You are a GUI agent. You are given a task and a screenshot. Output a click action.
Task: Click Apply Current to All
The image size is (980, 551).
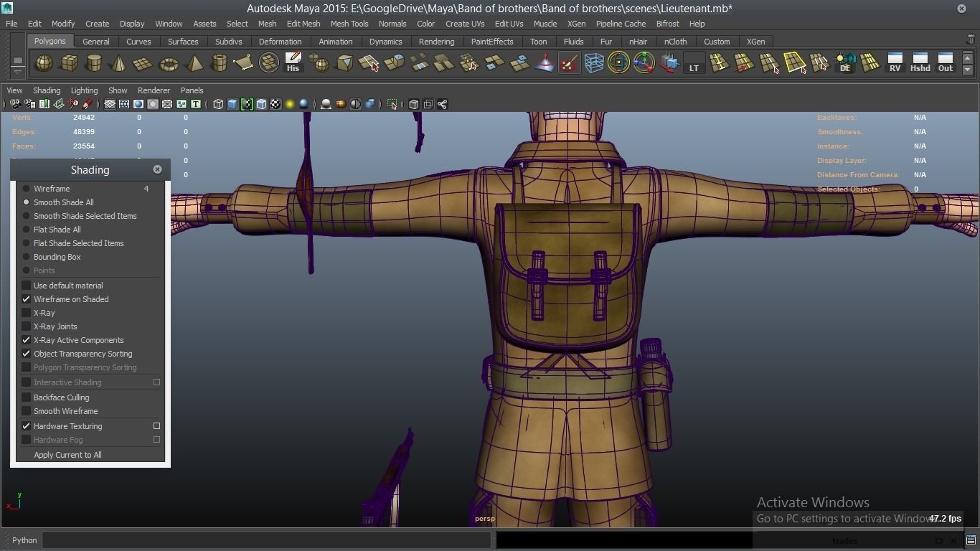point(67,455)
